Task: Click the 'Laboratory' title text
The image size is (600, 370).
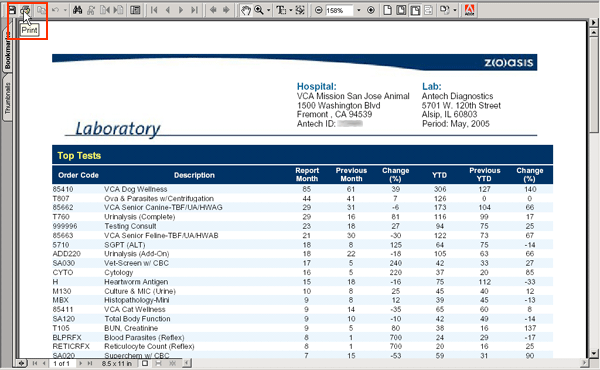Action: pos(117,129)
